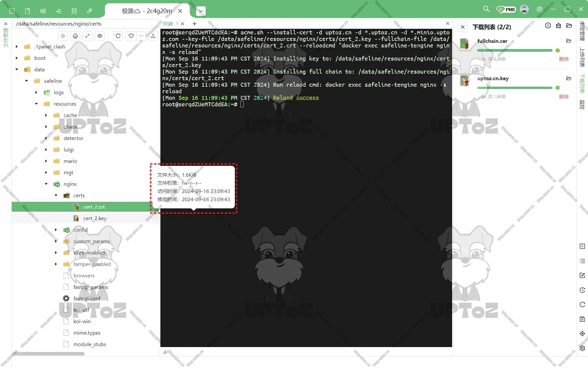Collapse the safeline folder

26,81
